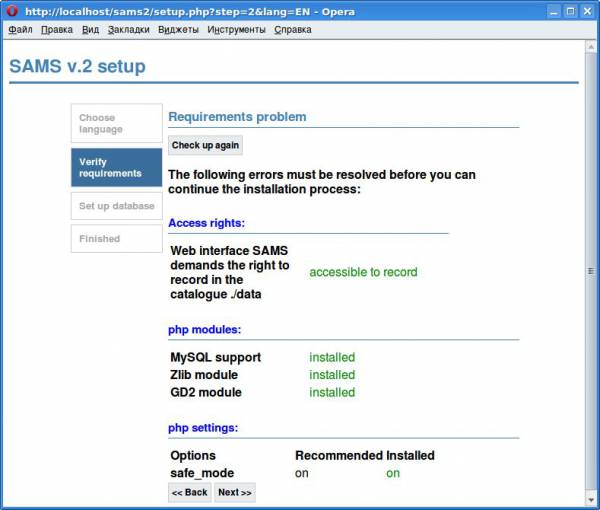Minimize the Opera window
This screenshot has height=510, width=600.
[x=554, y=11]
